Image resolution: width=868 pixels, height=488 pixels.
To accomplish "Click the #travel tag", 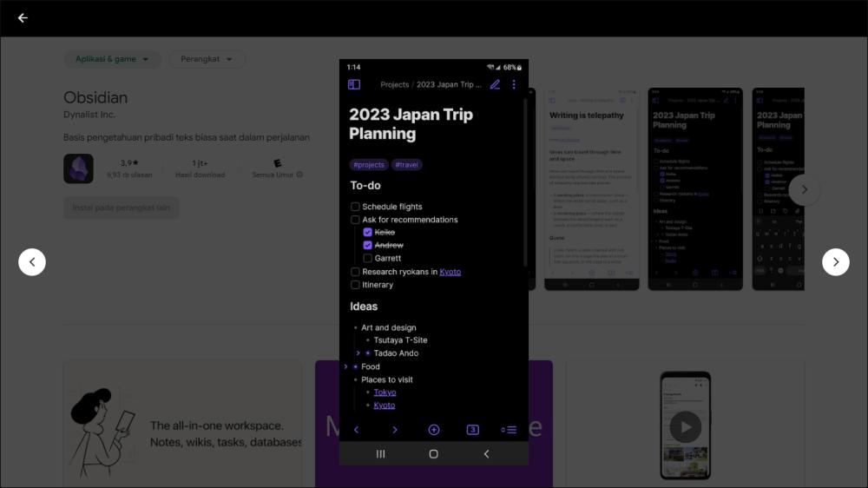I will click(x=406, y=165).
